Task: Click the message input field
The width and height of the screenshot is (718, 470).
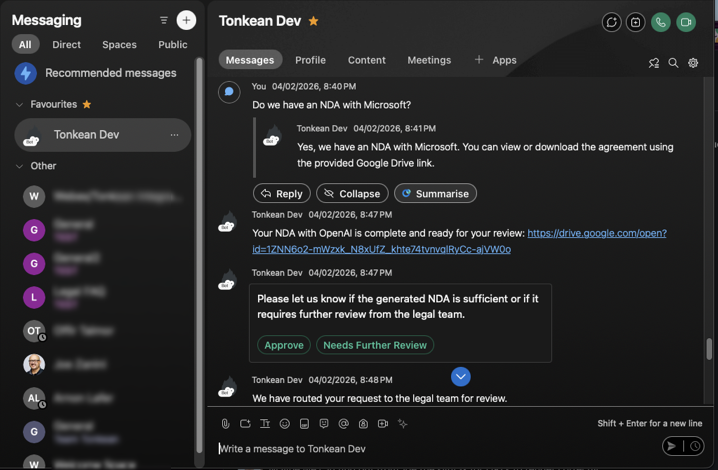Action: (430, 449)
